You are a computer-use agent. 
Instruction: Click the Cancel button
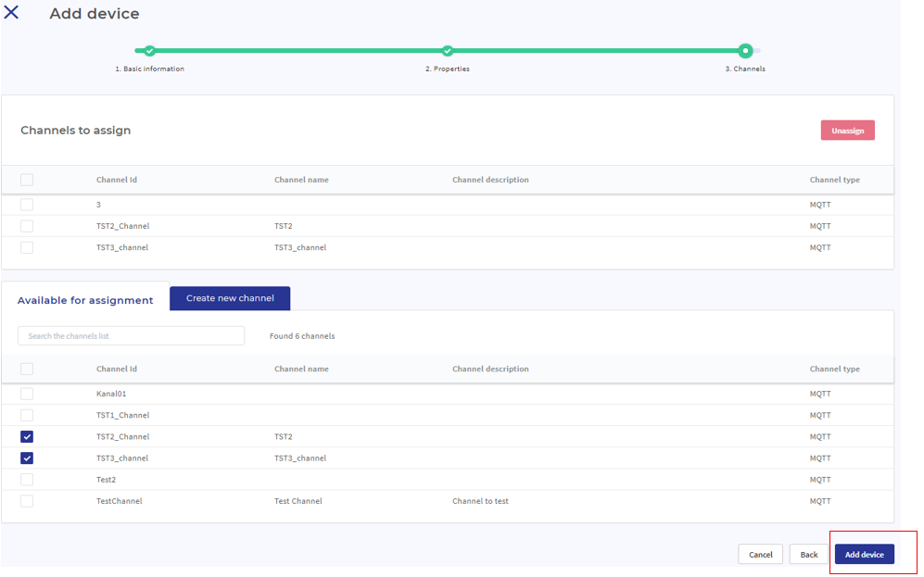click(760, 554)
